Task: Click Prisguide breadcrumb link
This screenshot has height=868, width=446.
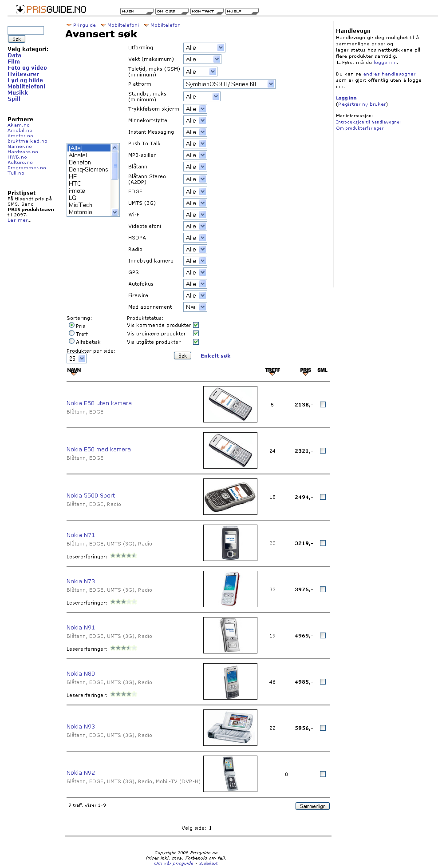Action: 84,25
